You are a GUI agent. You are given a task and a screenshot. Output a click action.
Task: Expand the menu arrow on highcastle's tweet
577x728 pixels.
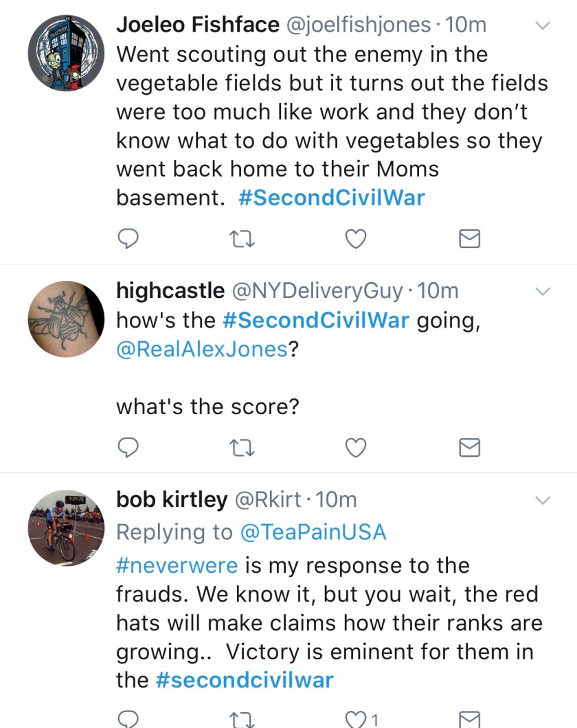543,292
